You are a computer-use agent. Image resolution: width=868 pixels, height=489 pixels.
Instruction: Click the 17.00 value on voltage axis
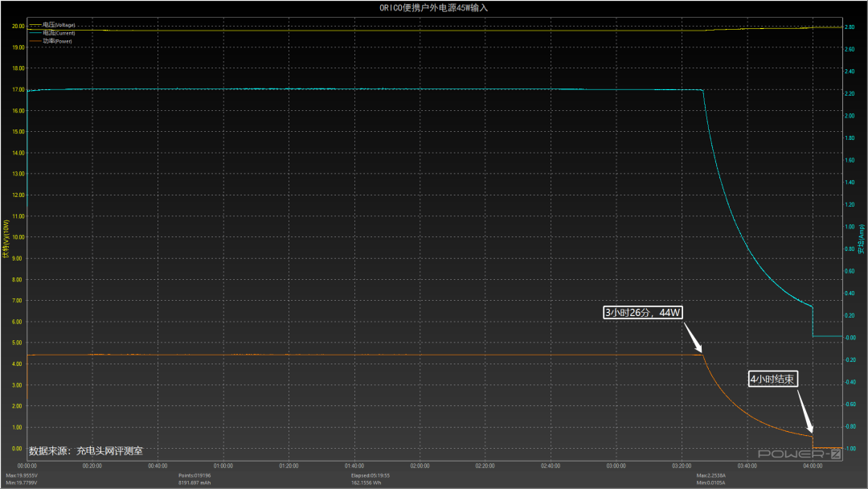tap(18, 89)
